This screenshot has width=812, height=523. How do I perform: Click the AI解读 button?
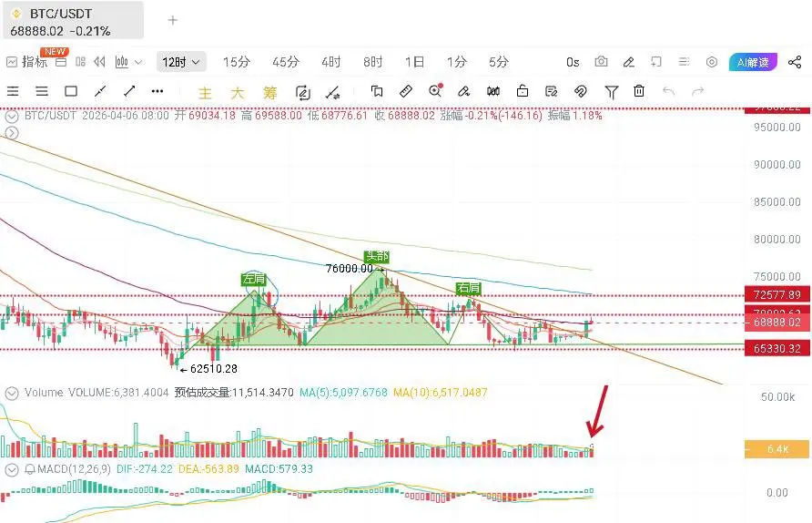coord(753,62)
